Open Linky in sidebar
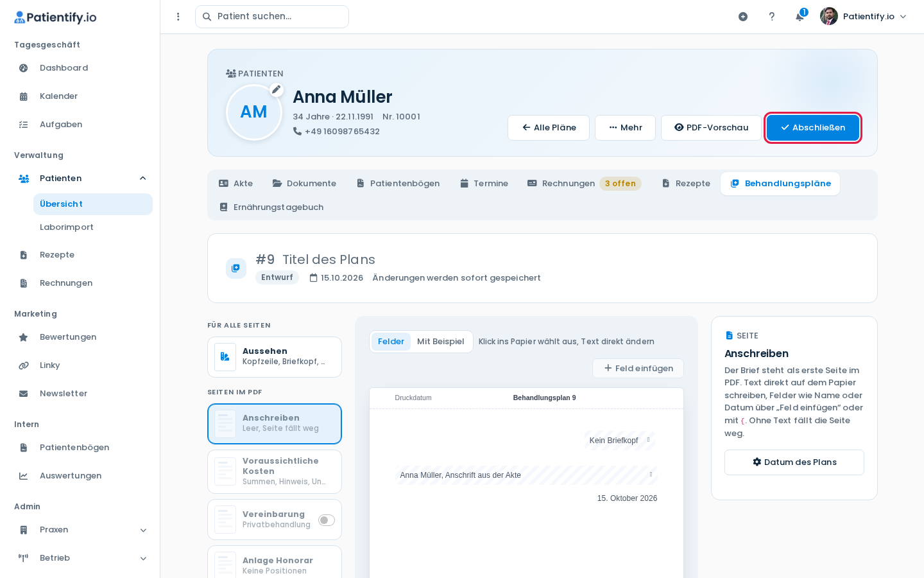 click(80, 365)
